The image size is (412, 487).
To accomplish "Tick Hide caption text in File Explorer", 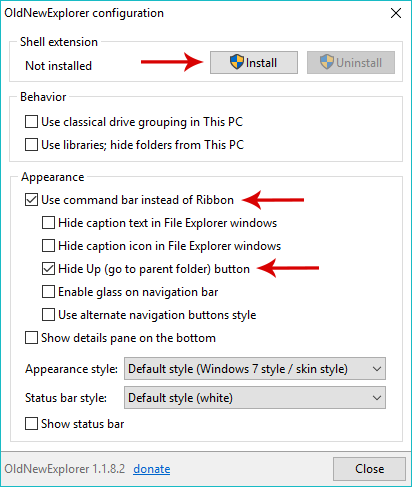I will pos(48,223).
